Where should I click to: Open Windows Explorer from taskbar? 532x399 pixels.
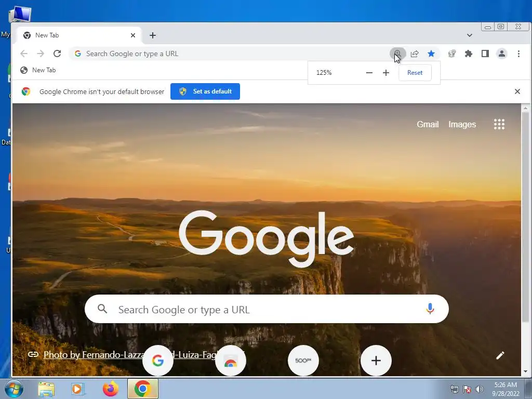tap(46, 389)
